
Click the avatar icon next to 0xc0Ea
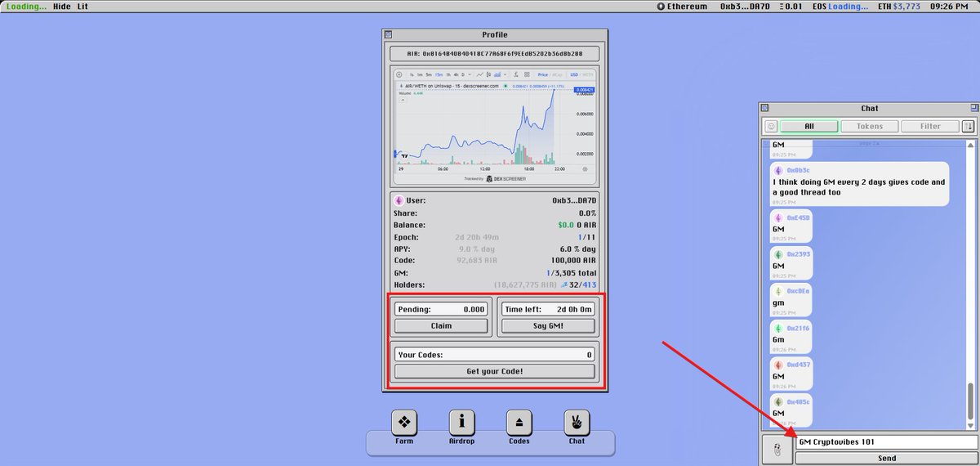click(778, 291)
